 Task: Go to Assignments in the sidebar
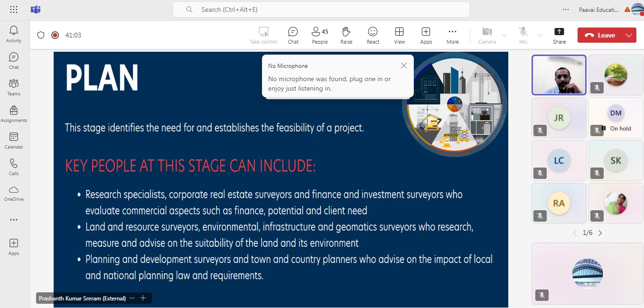coord(14,114)
